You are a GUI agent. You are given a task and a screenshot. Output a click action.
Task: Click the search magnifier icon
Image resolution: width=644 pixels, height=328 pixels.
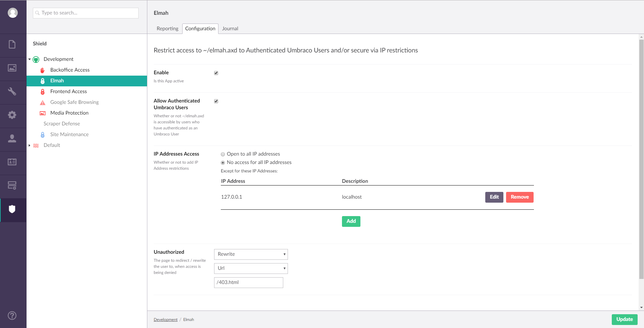[x=38, y=13]
